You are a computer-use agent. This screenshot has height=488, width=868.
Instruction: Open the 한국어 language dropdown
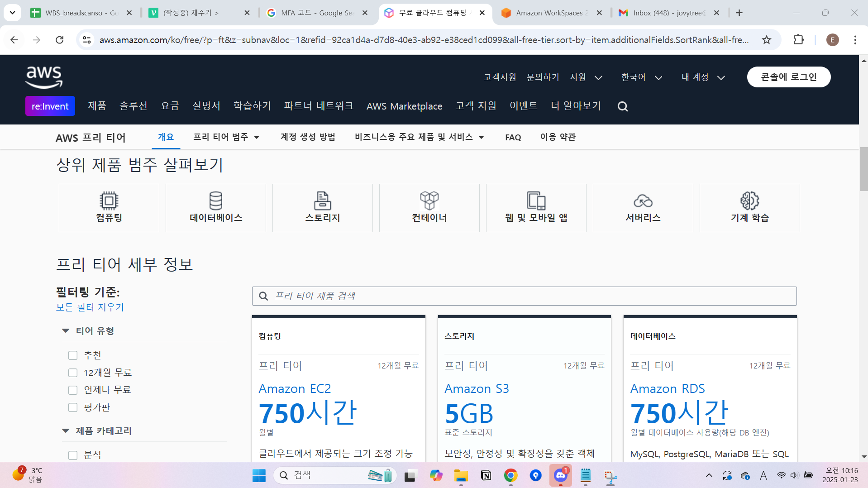click(x=642, y=77)
